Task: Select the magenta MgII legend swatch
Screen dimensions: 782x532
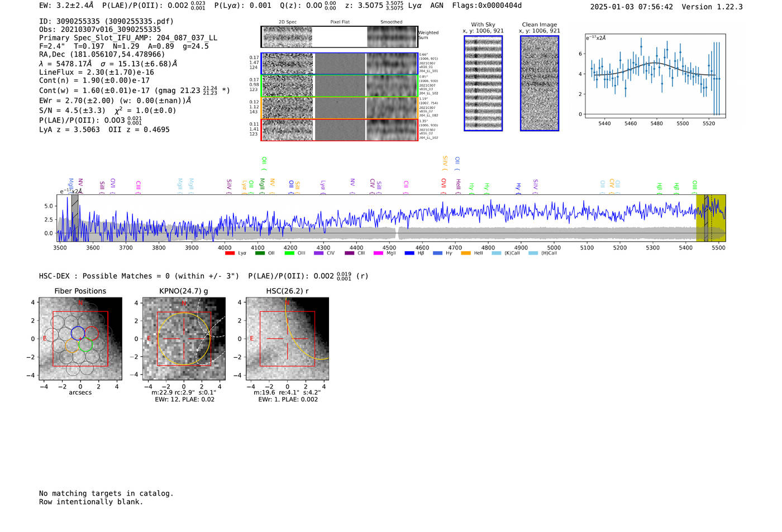Action: (378, 253)
